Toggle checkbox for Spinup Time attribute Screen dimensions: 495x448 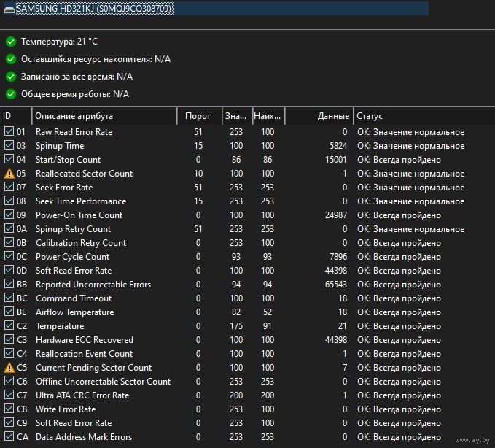coord(9,146)
